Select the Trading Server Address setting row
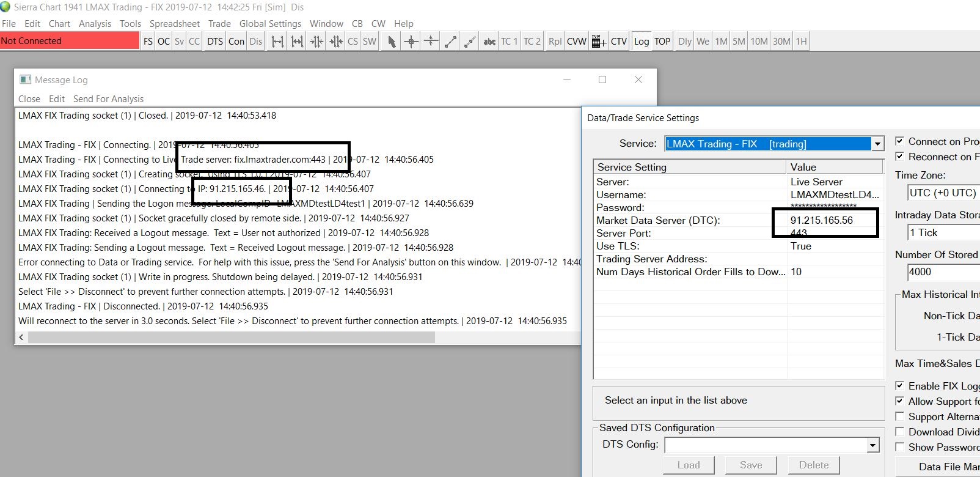The width and height of the screenshot is (980, 477). (738, 259)
